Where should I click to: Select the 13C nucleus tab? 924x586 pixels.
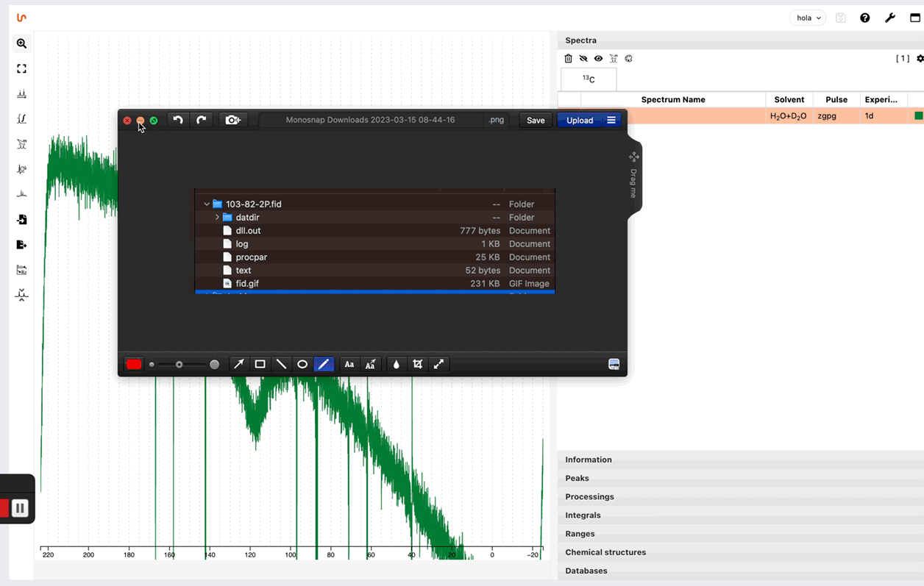click(589, 79)
